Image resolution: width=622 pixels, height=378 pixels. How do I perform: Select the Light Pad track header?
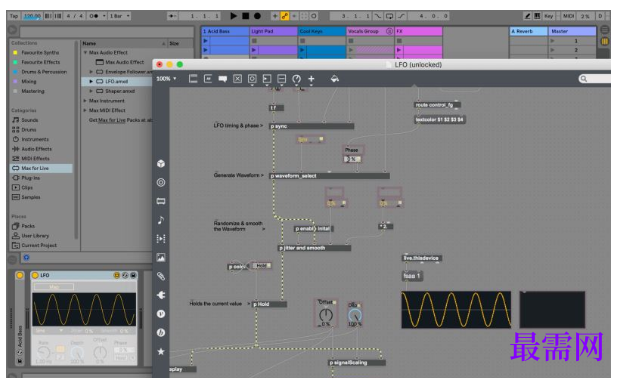point(274,31)
